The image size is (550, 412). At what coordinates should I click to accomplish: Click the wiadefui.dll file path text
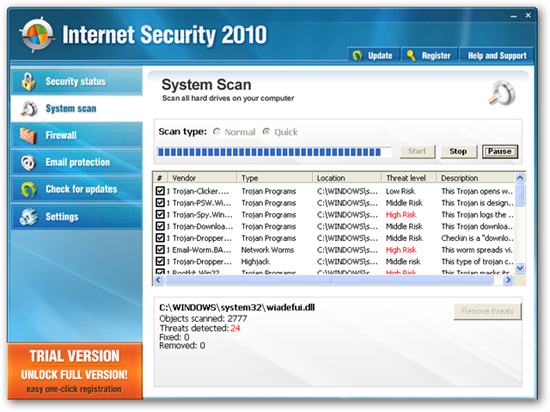(x=237, y=308)
